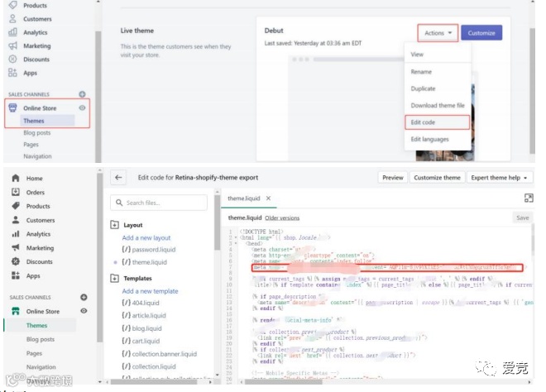
Task: Choose Download theme file from Actions menu
Action: [x=438, y=105]
